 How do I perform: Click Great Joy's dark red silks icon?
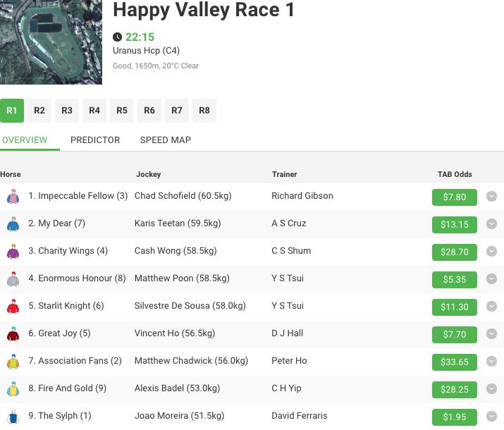[13, 334]
